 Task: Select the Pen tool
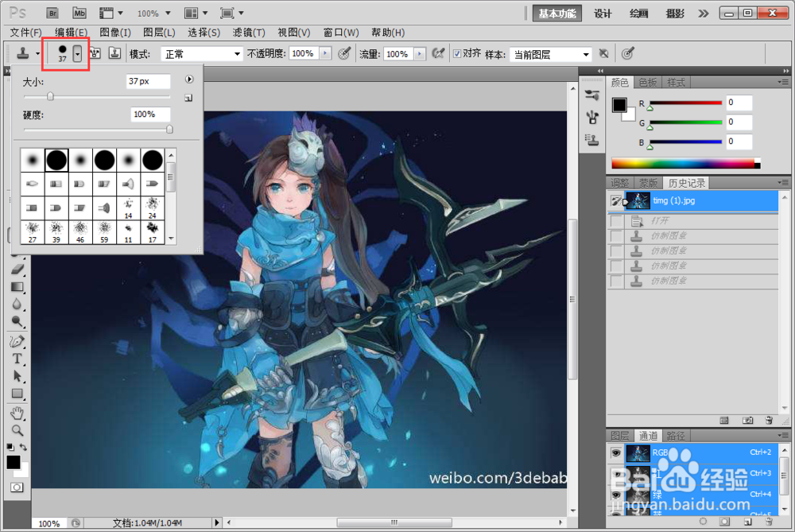[17, 341]
